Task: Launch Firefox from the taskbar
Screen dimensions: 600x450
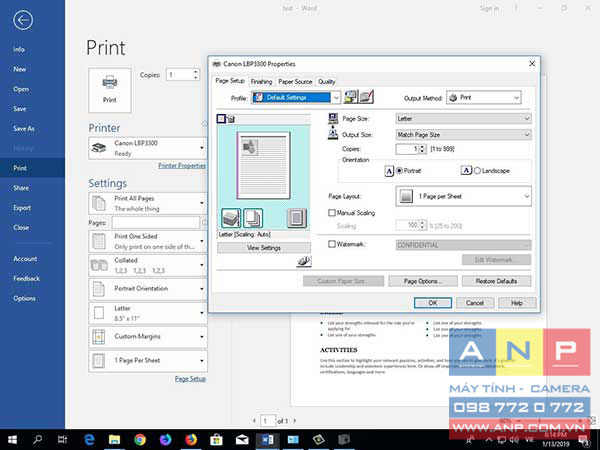Action: 191,440
